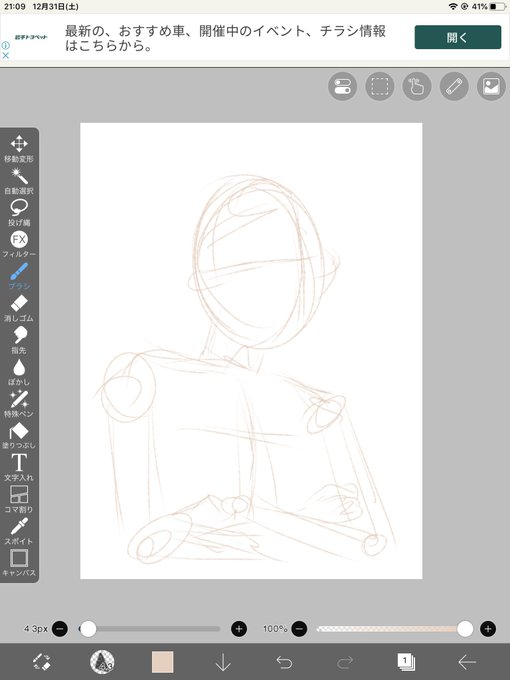Select the Lasso (投げ縄) tool

point(19,212)
